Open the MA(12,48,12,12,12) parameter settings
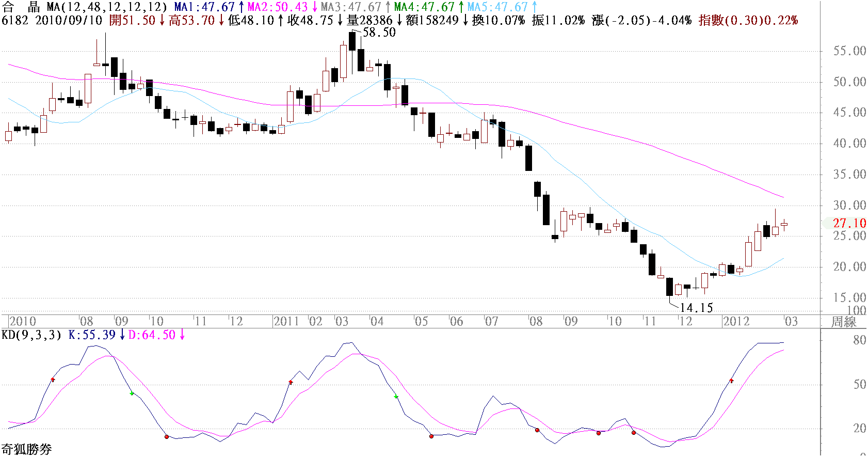Image resolution: width=868 pixels, height=457 pixels. 107,7
